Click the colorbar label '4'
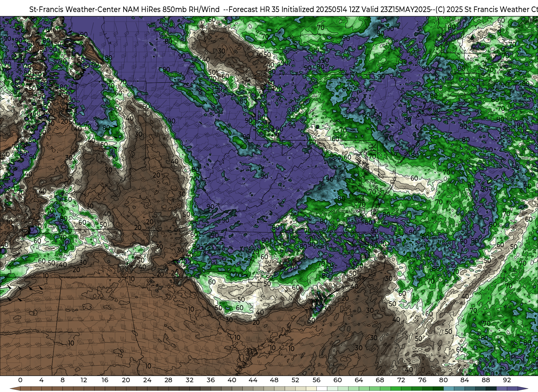This screenshot has height=392, width=538. point(41,380)
